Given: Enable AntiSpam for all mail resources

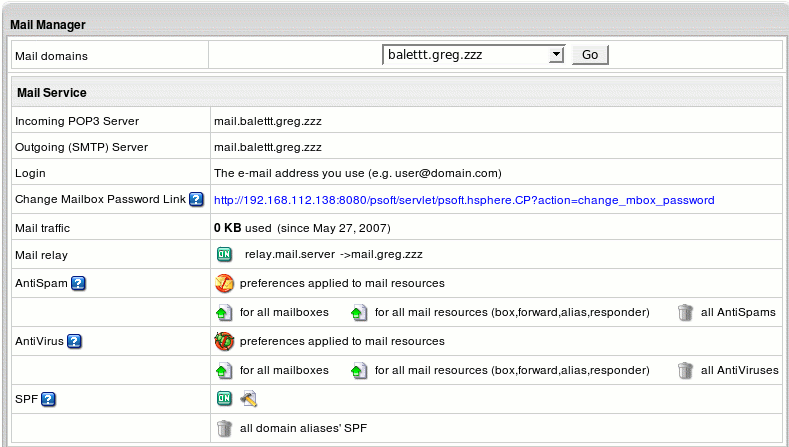Looking at the screenshot, I should point(359,313).
